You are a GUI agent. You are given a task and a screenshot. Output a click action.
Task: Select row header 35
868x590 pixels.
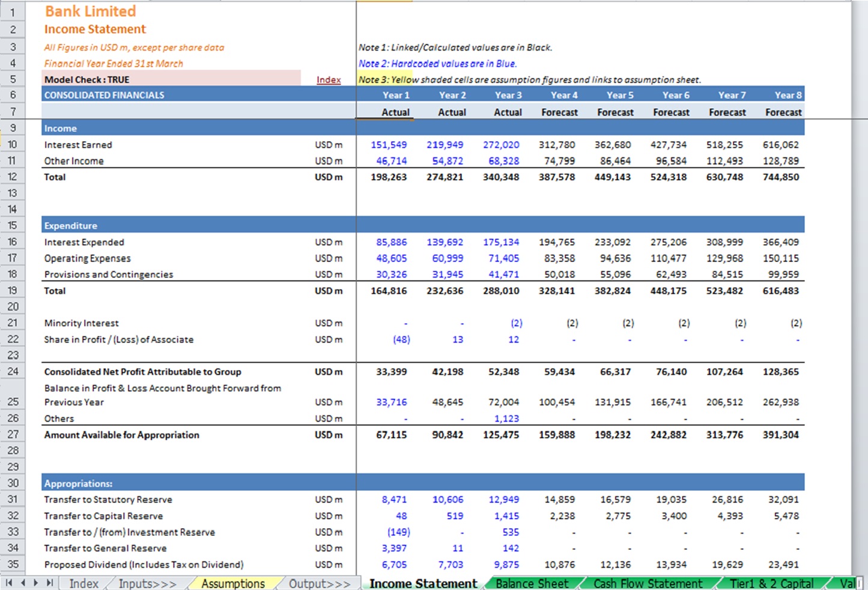pyautogui.click(x=13, y=564)
